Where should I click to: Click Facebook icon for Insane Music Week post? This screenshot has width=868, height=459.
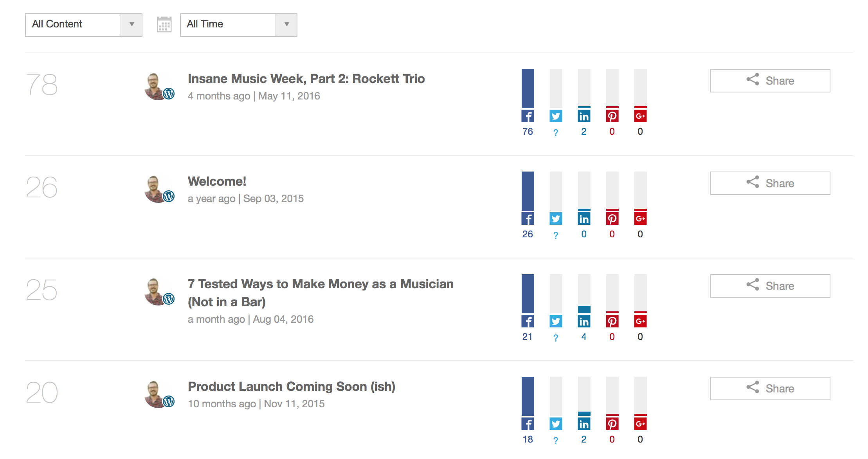[x=528, y=116]
